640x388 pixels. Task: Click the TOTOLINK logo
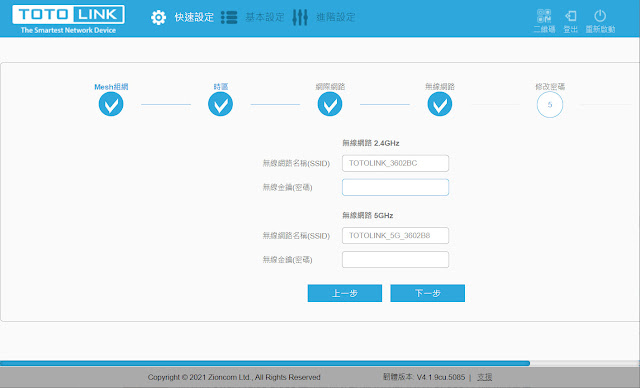click(x=68, y=19)
